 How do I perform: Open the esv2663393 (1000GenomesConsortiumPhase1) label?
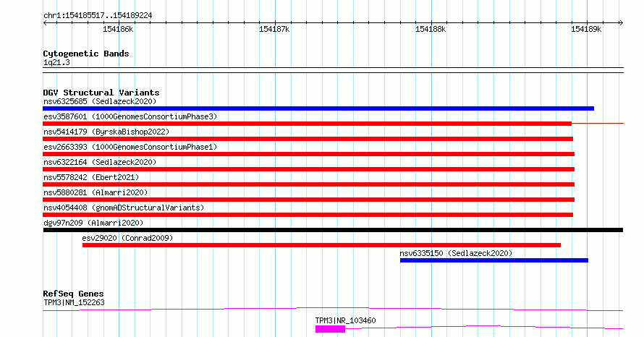tap(130, 147)
